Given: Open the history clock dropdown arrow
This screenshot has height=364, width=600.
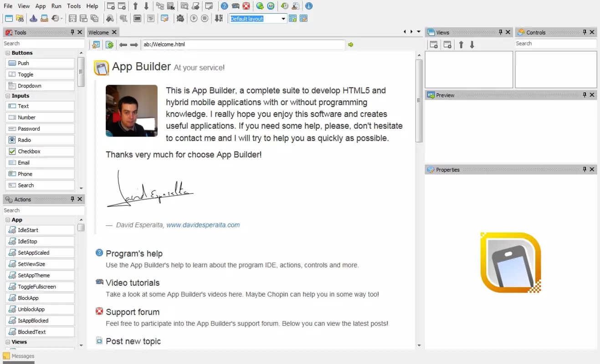Looking at the screenshot, I should tap(62, 19).
